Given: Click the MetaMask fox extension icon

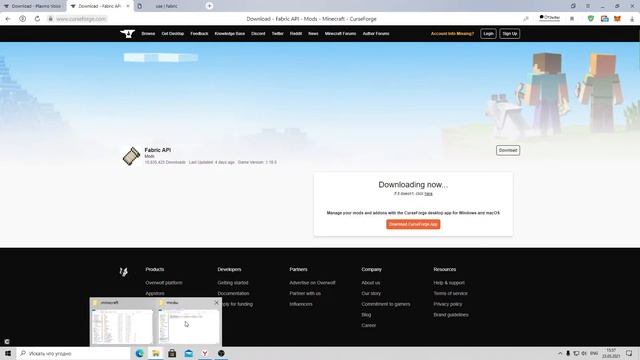Looking at the screenshot, I should [617, 19].
